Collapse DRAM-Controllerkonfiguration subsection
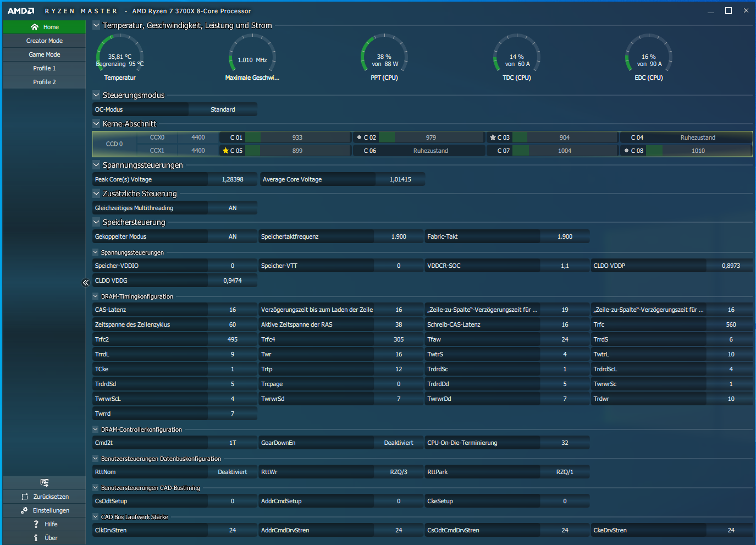 96,430
